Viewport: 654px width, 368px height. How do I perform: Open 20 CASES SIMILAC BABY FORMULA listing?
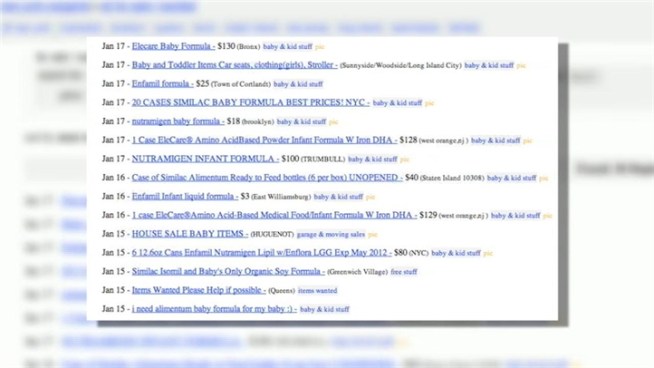tap(250, 103)
